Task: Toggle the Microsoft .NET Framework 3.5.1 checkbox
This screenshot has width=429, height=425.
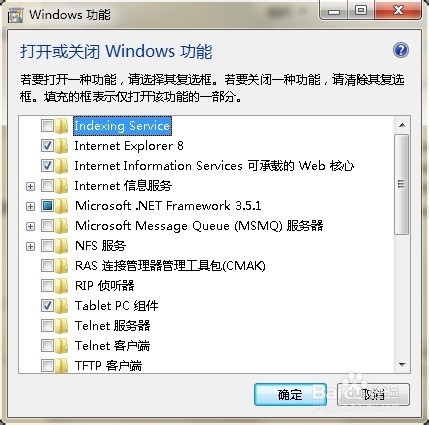Action: click(47, 206)
